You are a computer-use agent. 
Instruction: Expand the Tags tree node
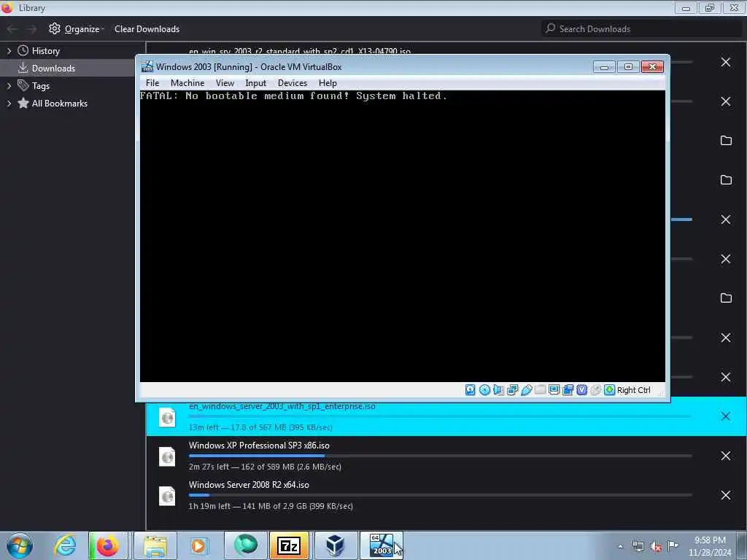(9, 86)
